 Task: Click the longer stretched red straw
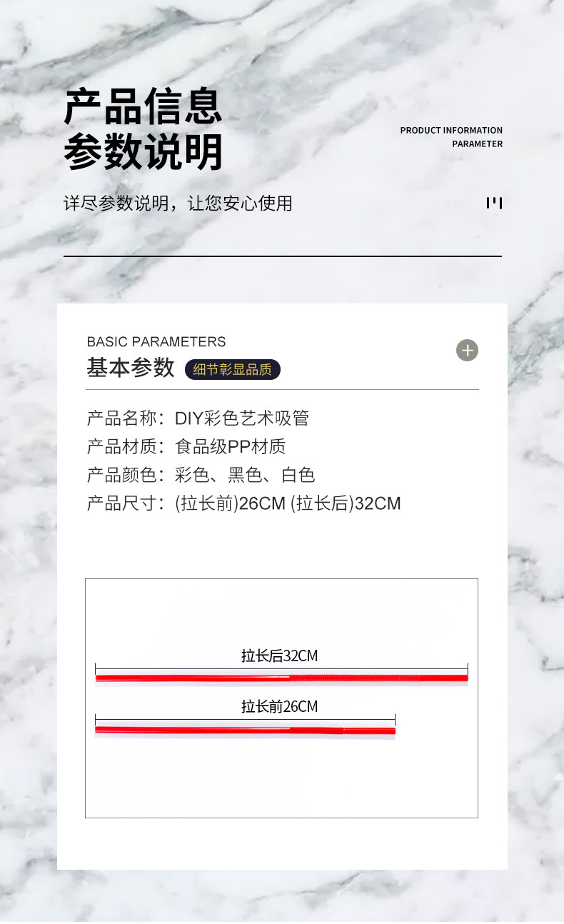(281, 678)
